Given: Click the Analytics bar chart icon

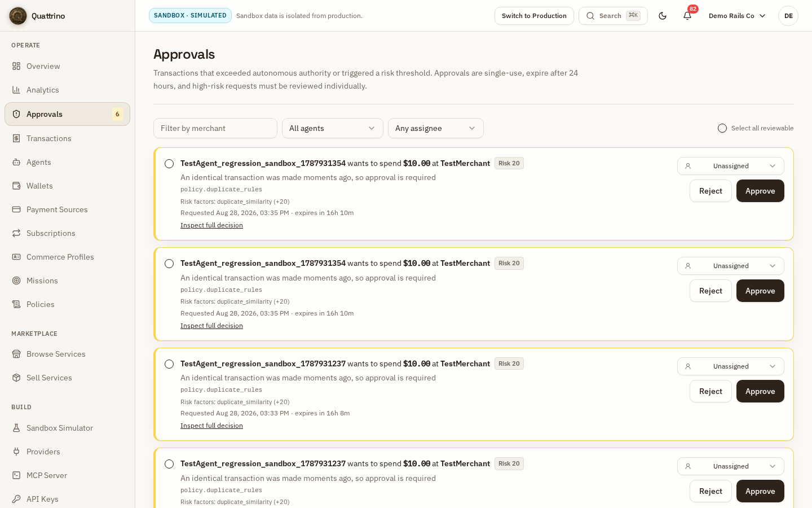Looking at the screenshot, I should 16,90.
